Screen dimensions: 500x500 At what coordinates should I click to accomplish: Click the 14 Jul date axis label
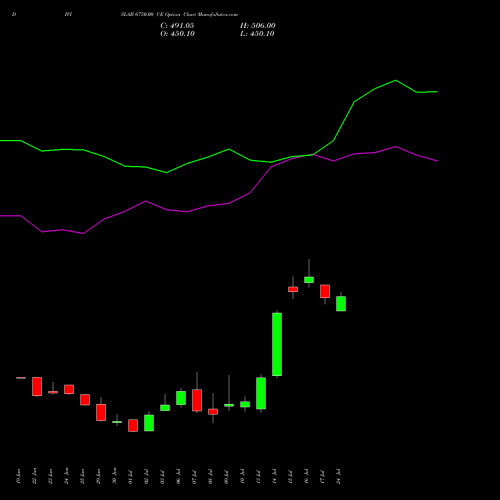tap(274, 476)
